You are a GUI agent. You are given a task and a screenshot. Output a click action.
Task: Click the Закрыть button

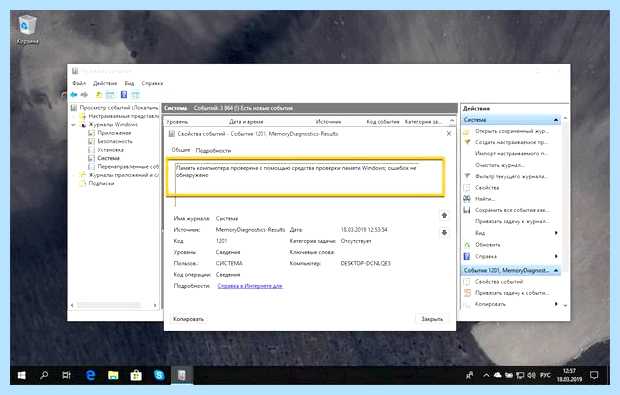(x=432, y=319)
